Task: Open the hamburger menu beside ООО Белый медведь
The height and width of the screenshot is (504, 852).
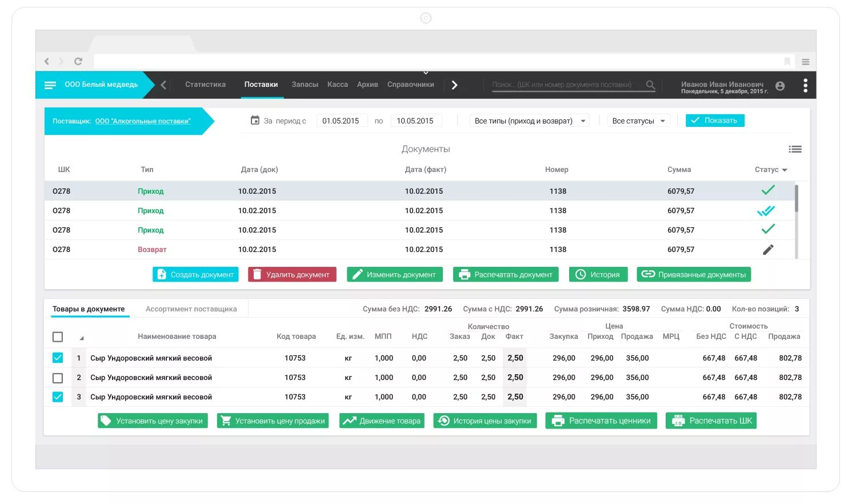Action: [x=50, y=85]
